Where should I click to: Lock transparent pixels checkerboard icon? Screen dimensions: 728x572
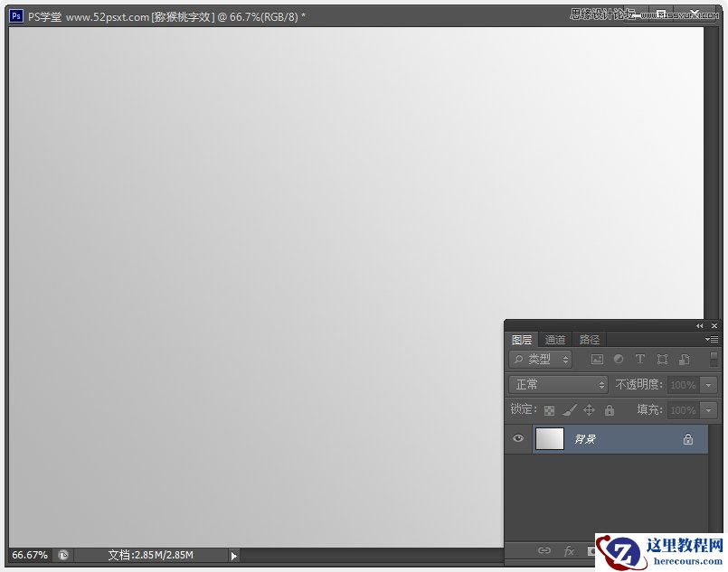click(549, 410)
